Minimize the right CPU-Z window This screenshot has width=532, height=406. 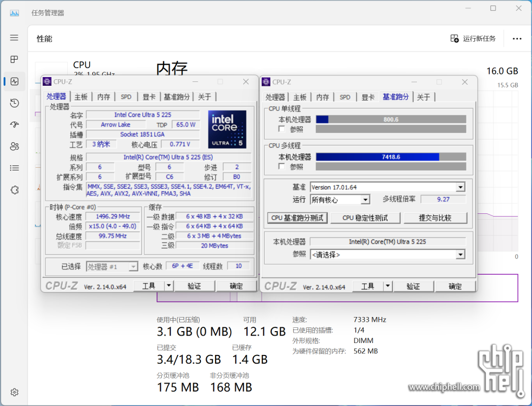[x=414, y=82]
